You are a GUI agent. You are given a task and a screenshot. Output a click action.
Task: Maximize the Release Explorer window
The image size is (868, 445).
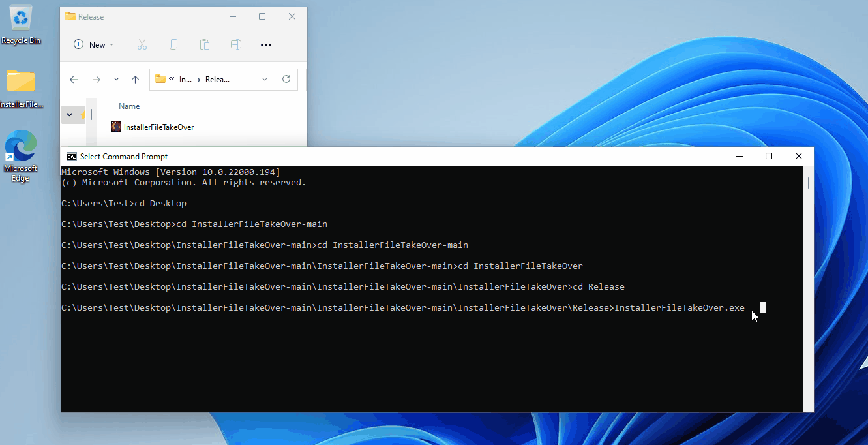(x=262, y=16)
